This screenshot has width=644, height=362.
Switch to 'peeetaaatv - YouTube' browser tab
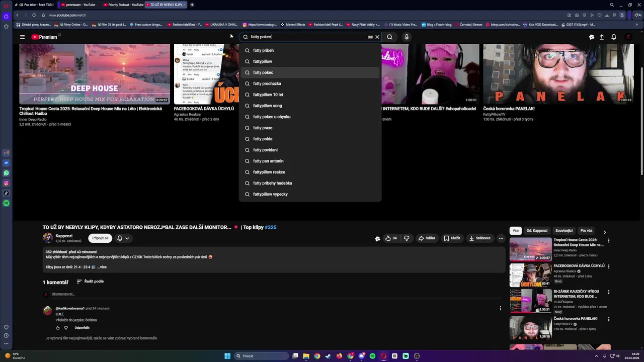pos(79,5)
